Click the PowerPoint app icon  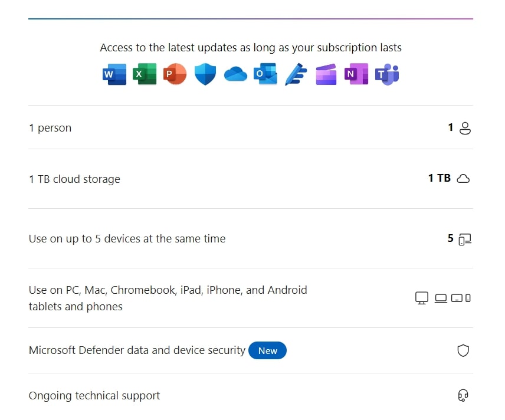pos(175,74)
